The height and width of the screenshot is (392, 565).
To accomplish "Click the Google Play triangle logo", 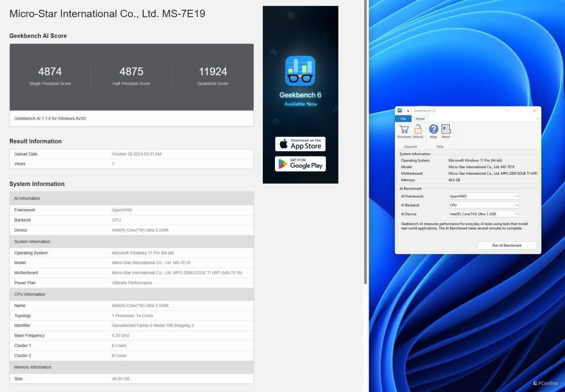I will pos(283,164).
